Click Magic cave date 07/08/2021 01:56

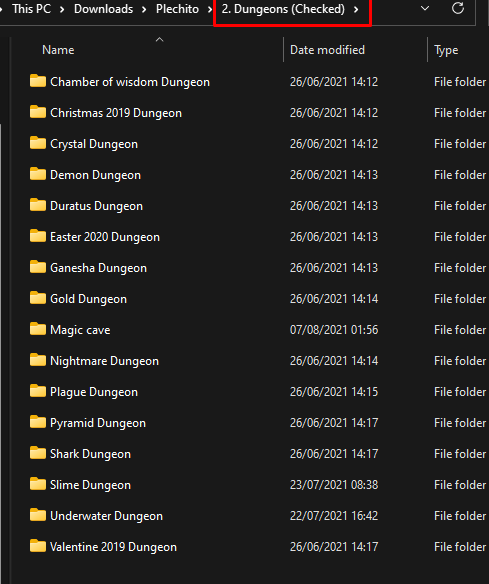334,330
